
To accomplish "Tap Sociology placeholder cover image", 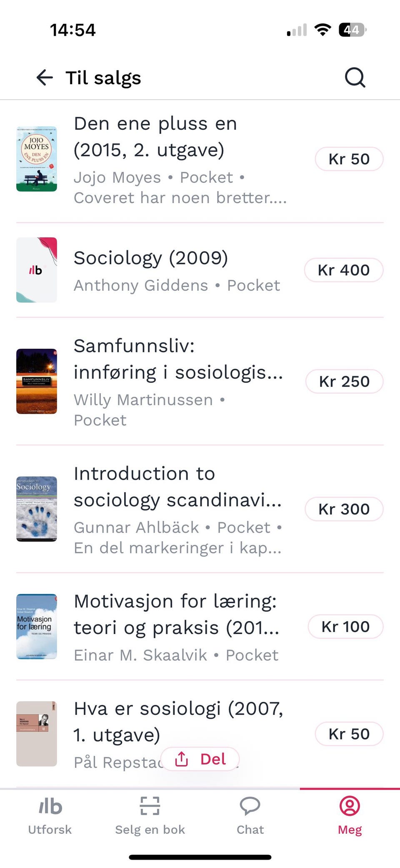I will [37, 270].
